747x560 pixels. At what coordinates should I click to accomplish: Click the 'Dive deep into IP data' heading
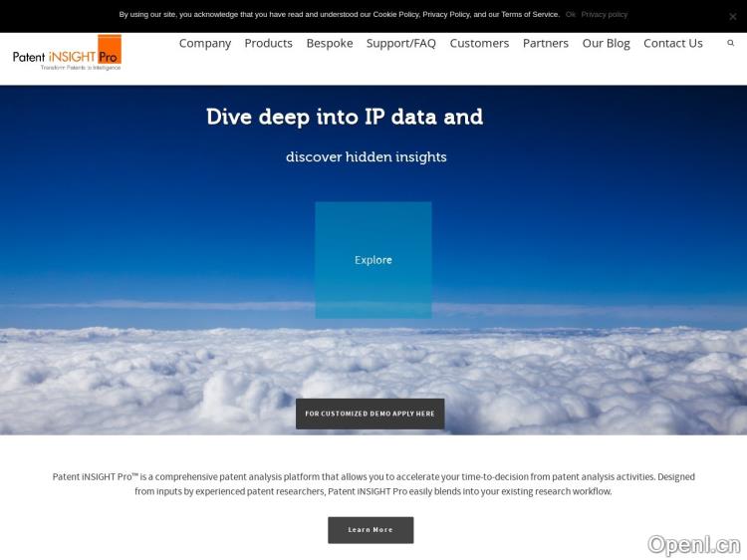[345, 117]
